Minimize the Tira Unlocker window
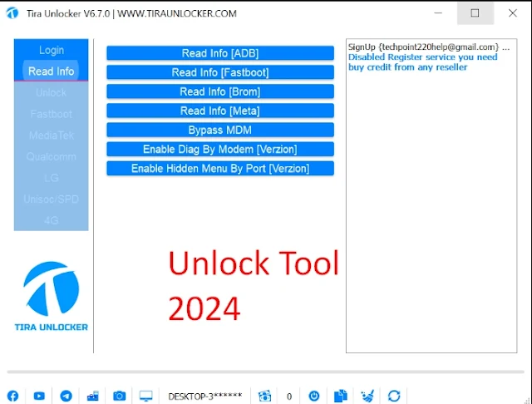Screen dimensions: 532x404 (438, 13)
